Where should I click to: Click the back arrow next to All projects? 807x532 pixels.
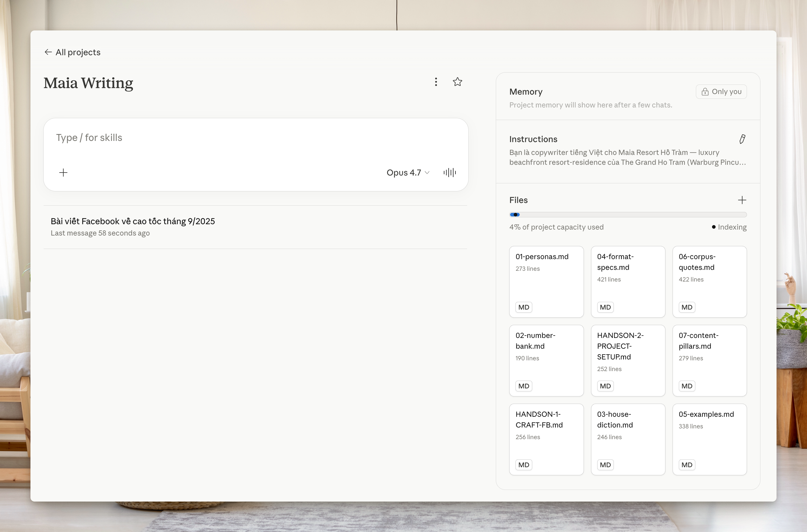pos(48,52)
